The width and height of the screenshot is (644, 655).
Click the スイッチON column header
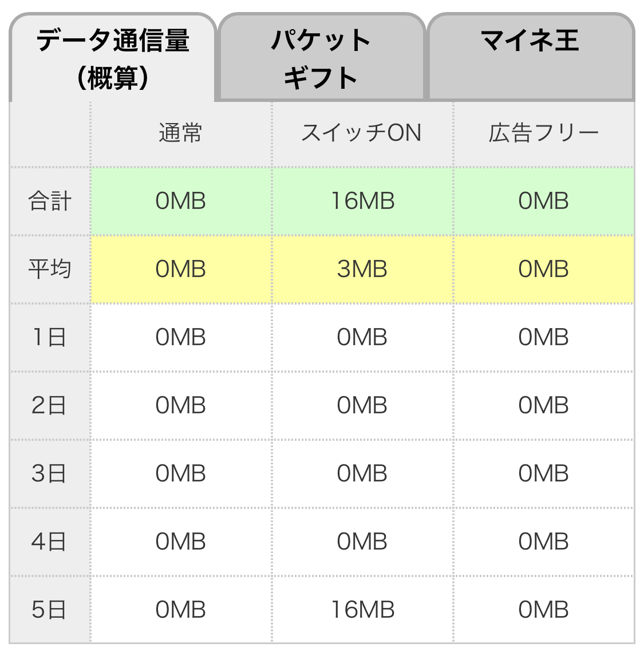pos(362,133)
